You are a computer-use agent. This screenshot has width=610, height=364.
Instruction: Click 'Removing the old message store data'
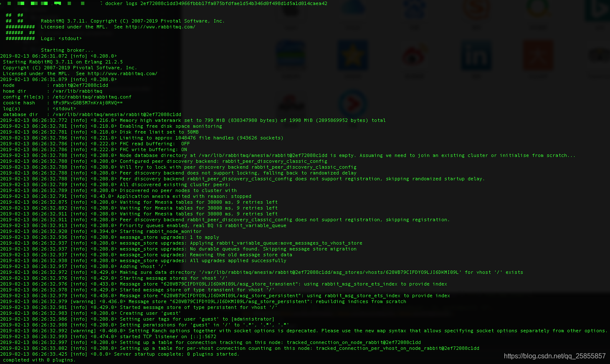(x=241, y=255)
